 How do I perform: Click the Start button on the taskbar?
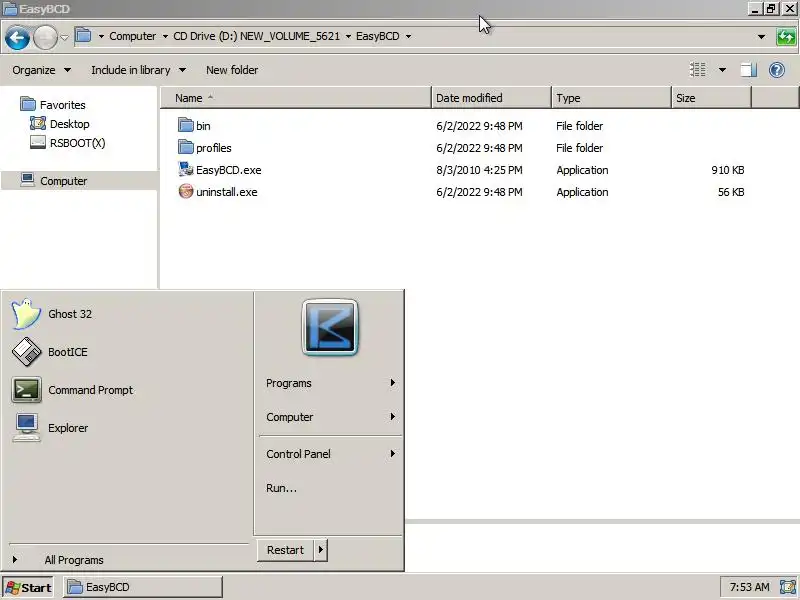tap(28, 587)
